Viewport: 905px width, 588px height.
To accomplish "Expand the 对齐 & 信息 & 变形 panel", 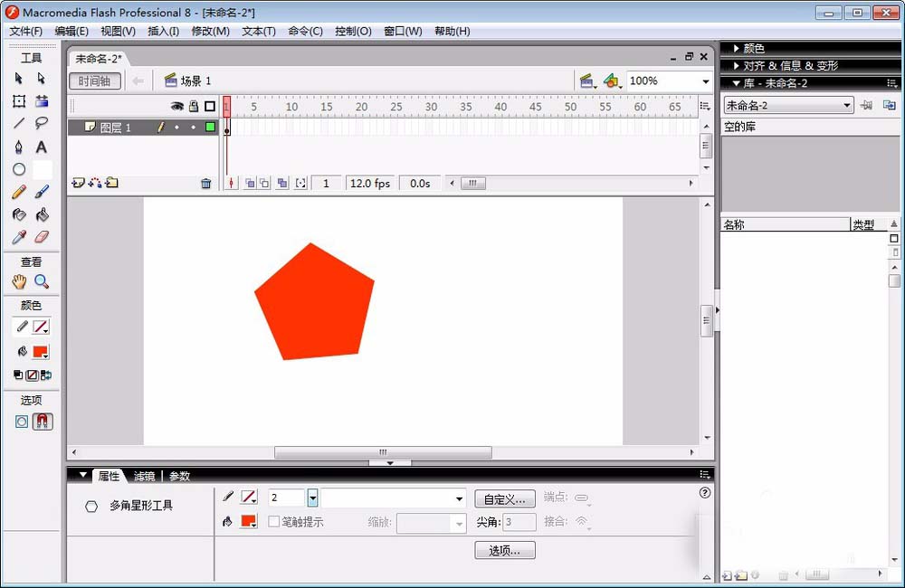I will (737, 66).
